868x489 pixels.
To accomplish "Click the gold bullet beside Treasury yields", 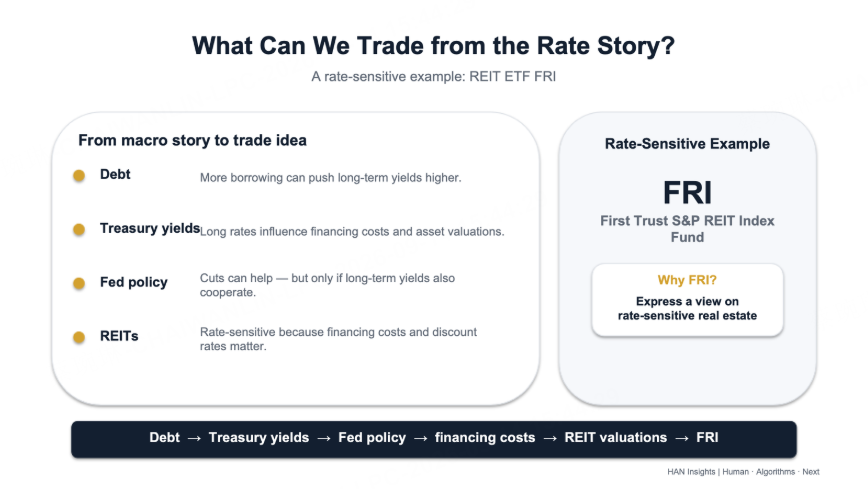I will click(79, 229).
